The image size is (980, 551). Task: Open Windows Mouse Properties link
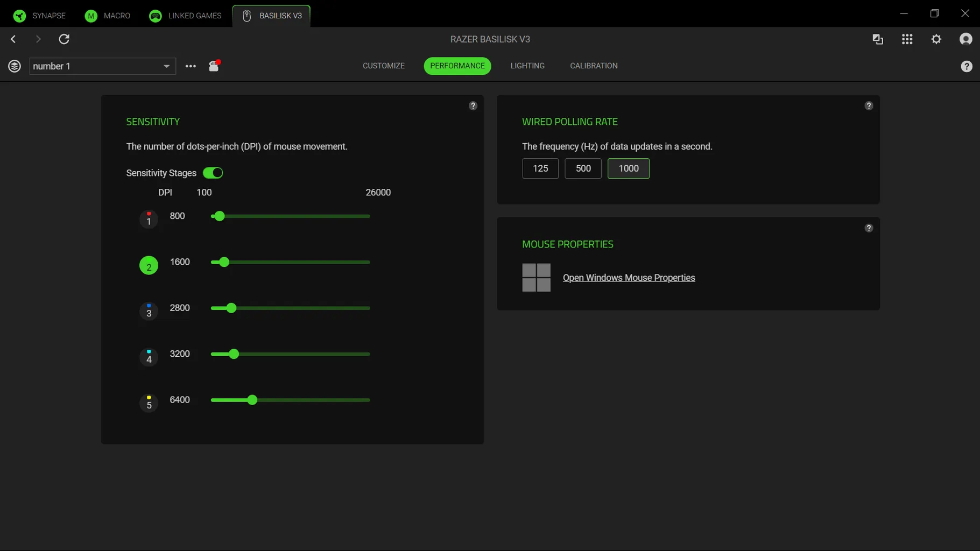pos(629,278)
